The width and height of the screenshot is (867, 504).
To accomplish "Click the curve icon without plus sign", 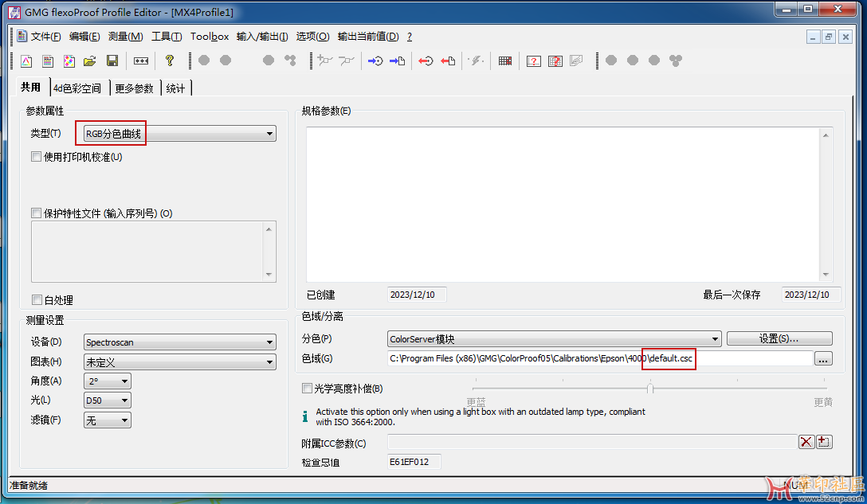I will pos(347,61).
